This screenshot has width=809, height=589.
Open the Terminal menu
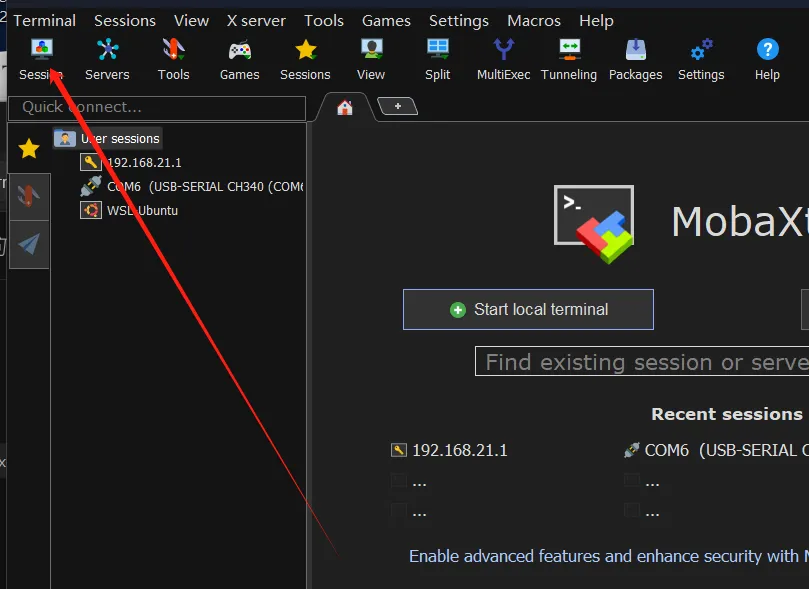[x=44, y=21]
